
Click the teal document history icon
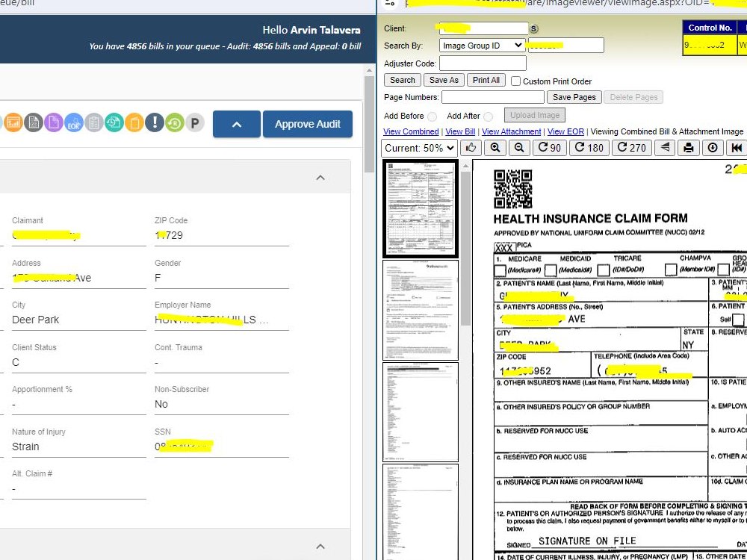[x=114, y=123]
